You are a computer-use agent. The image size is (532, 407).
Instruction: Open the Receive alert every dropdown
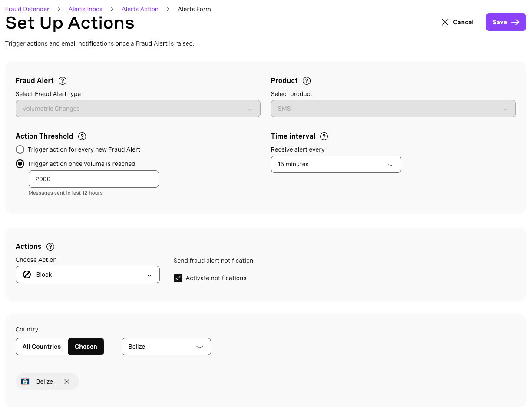(336, 164)
